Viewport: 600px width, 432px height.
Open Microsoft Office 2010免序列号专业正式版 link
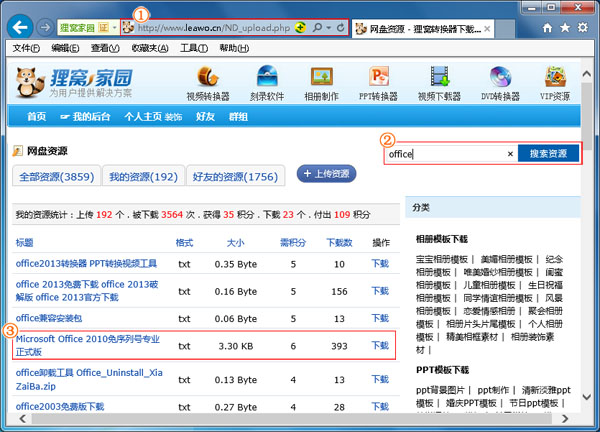[x=88, y=345]
